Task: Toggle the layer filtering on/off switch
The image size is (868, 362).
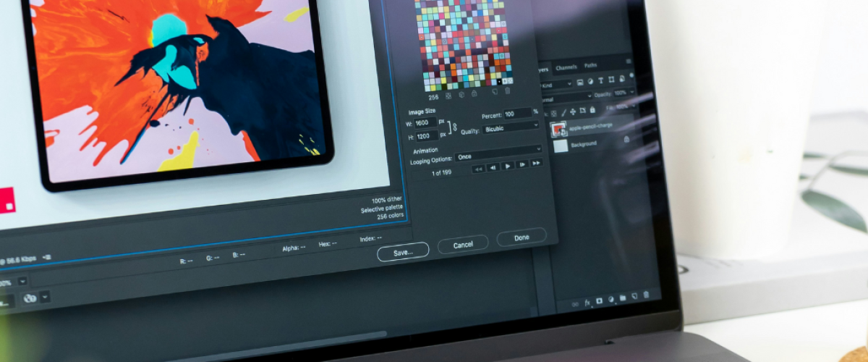Action: tap(631, 75)
